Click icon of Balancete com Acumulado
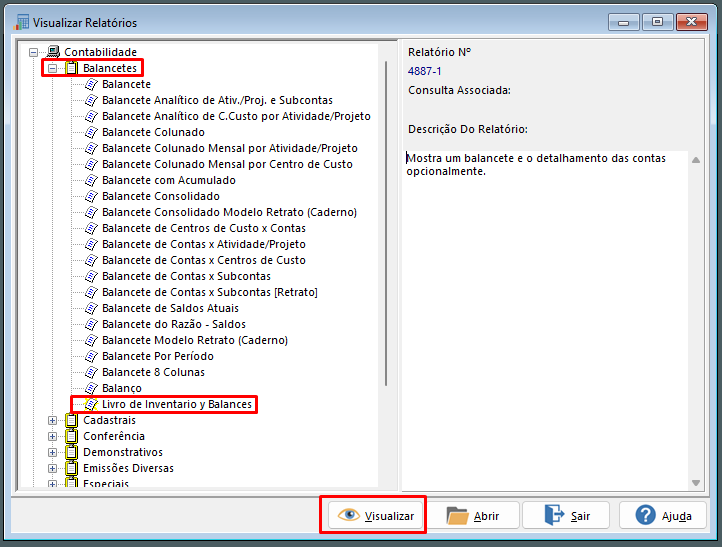Viewport: 722px width, 547px height. pyautogui.click(x=92, y=180)
